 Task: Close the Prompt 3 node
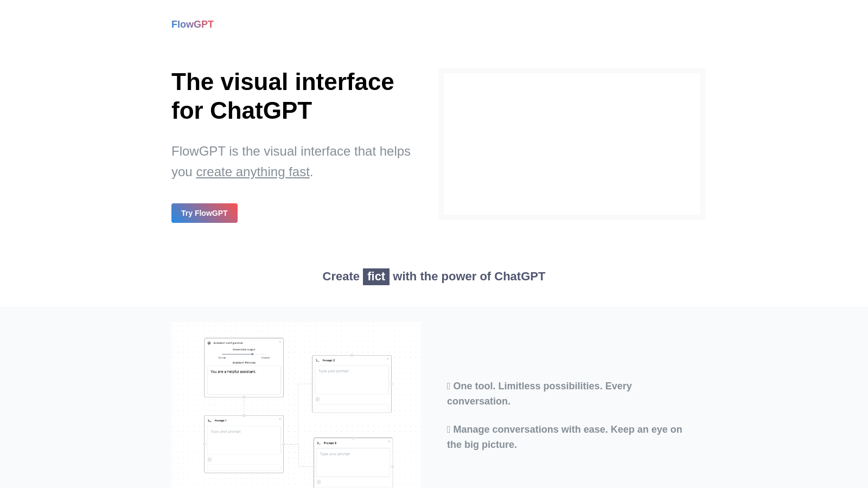[x=389, y=441]
